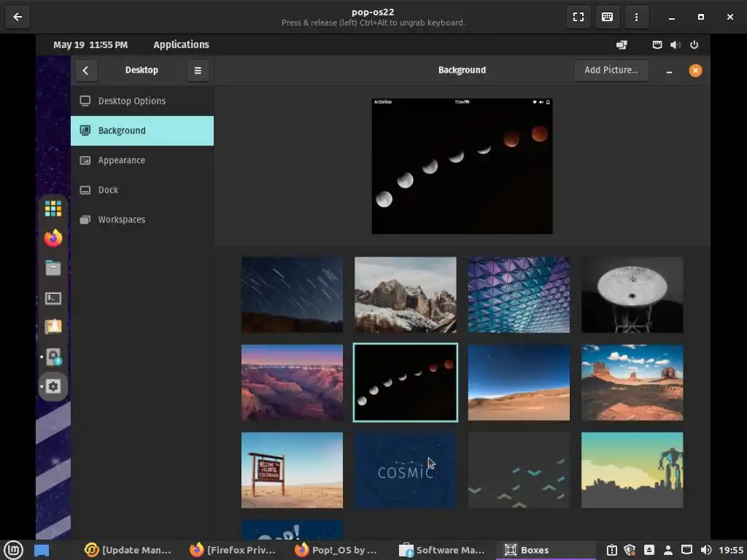Click the large current wallpaper preview
The height and width of the screenshot is (560, 747).
coord(462,166)
